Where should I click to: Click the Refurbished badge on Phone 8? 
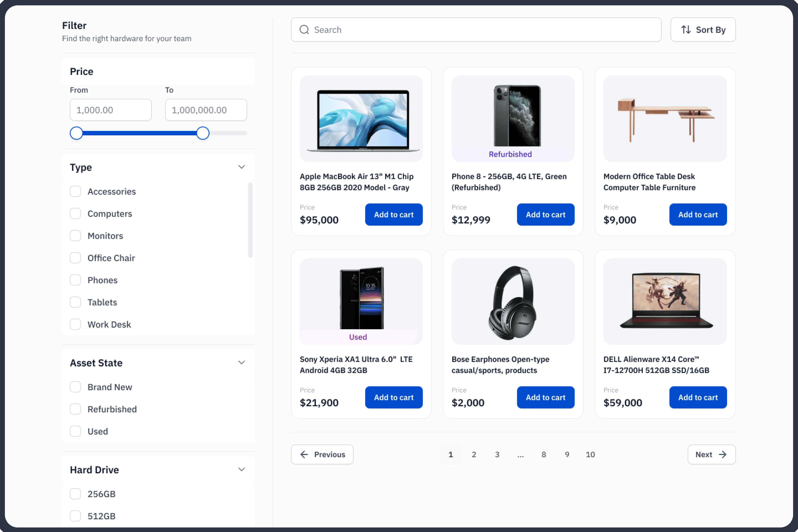click(x=510, y=154)
